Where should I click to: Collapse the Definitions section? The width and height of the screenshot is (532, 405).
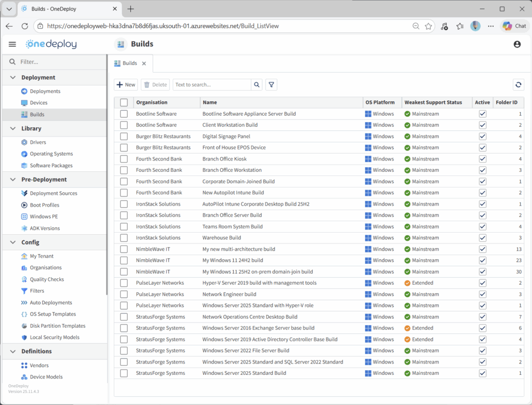click(13, 352)
